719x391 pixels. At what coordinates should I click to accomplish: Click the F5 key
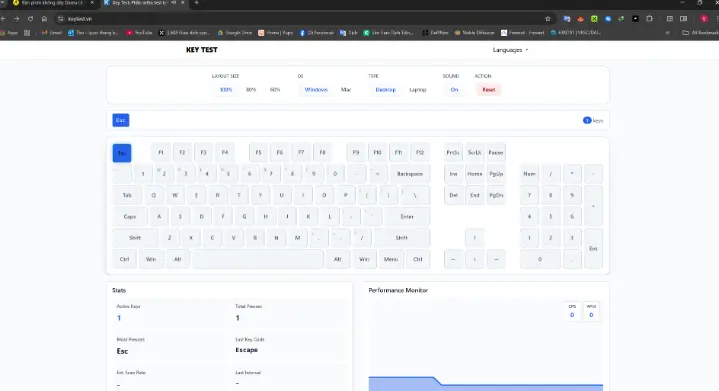pyautogui.click(x=258, y=153)
